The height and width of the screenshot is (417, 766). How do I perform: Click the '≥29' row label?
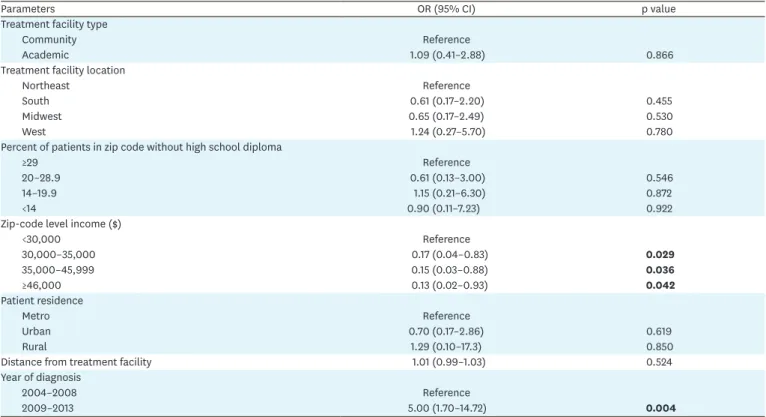pyautogui.click(x=30, y=163)
